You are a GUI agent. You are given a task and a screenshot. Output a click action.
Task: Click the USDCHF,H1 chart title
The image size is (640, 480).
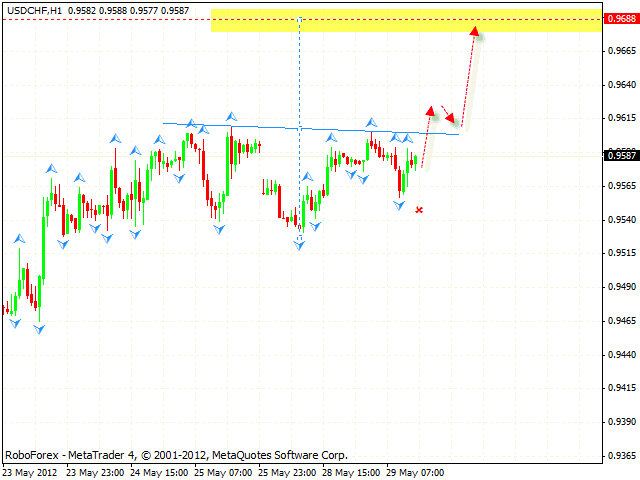coord(34,9)
